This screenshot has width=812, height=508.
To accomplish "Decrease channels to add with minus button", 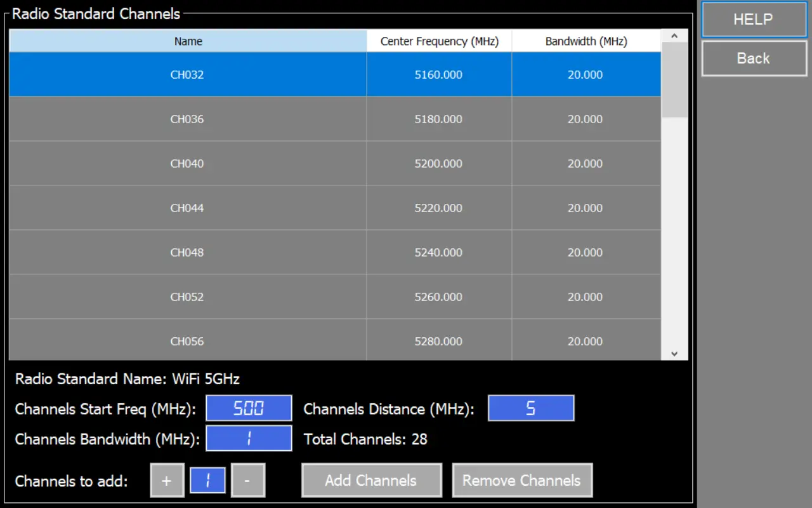I will pos(247,481).
